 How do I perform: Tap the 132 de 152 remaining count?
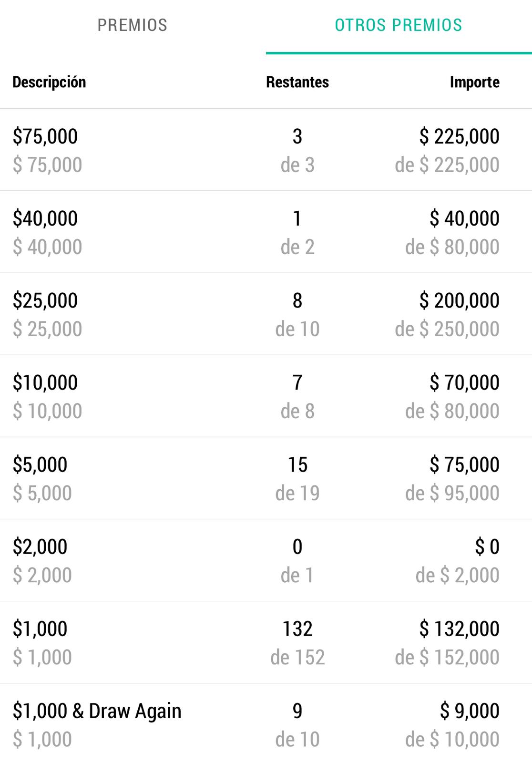pos(297,643)
